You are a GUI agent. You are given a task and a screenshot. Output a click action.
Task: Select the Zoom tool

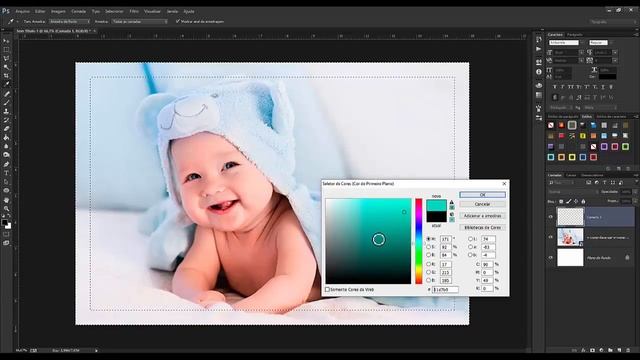[6, 209]
